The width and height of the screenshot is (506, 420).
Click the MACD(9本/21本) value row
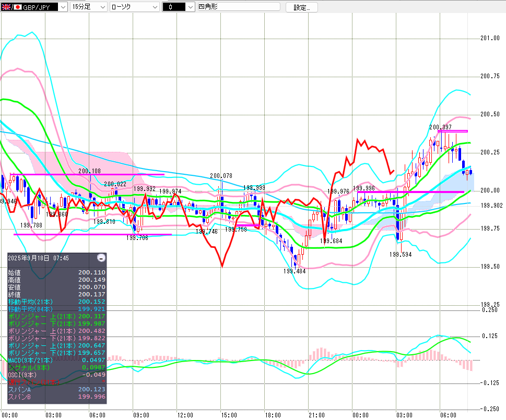57,360
